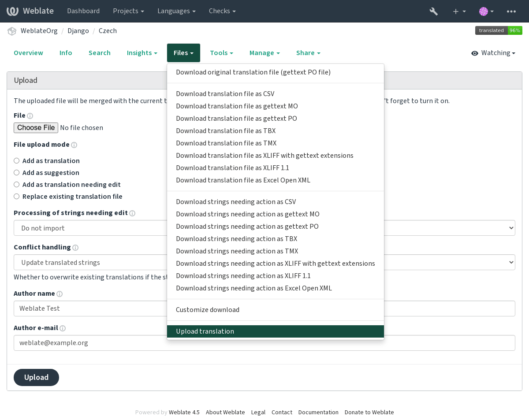Choose Download translation file as Excel Open XML
The image size is (529, 420).
pyautogui.click(x=276, y=180)
